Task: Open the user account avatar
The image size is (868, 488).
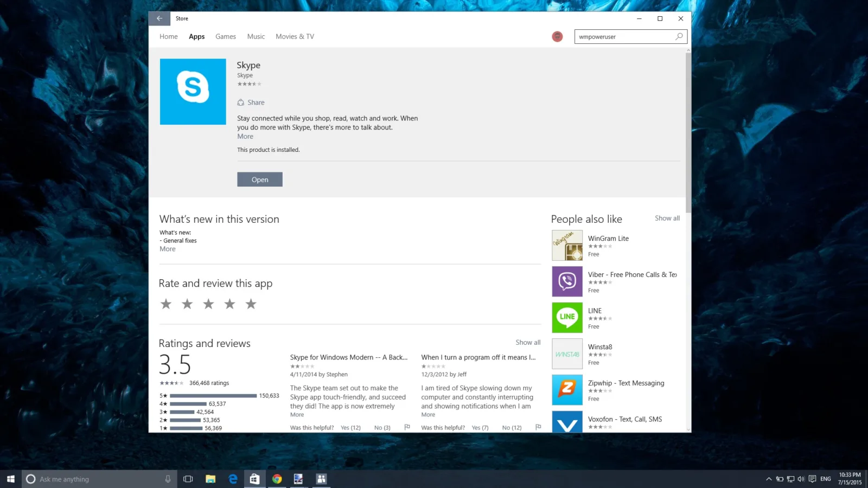Action: [557, 36]
